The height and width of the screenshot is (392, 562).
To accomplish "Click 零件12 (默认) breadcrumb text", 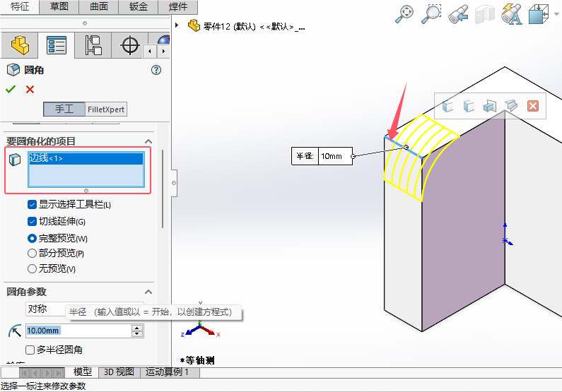I will (x=229, y=27).
